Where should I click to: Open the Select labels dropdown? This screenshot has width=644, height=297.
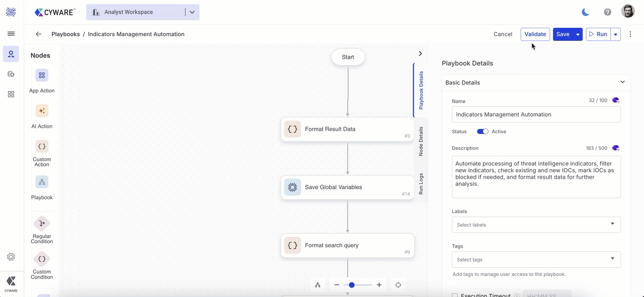[536, 225]
